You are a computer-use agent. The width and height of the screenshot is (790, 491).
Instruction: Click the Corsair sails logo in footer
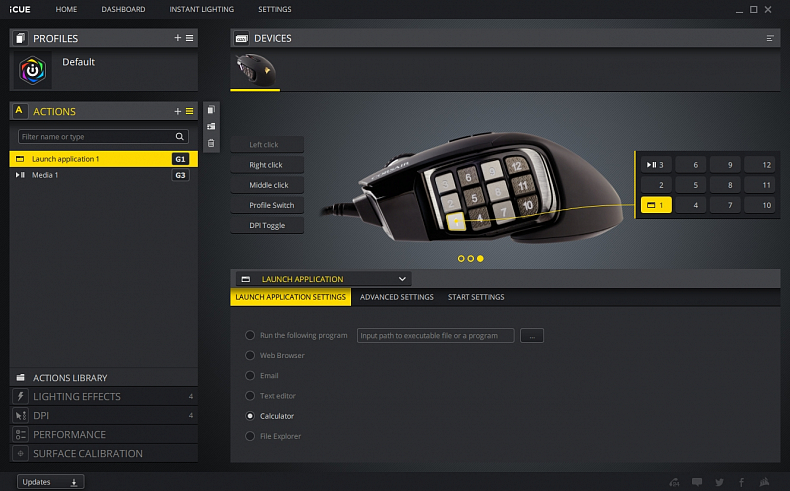[x=764, y=482]
